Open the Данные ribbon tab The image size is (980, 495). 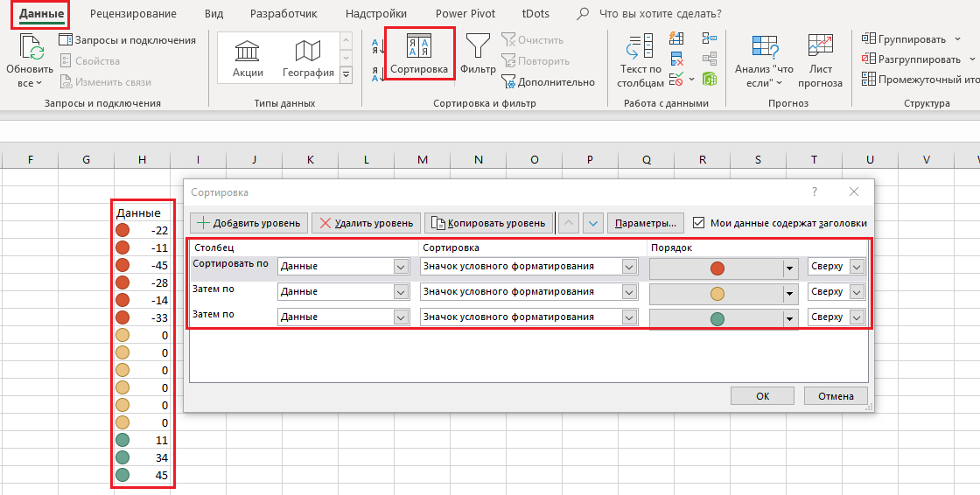pos(41,13)
